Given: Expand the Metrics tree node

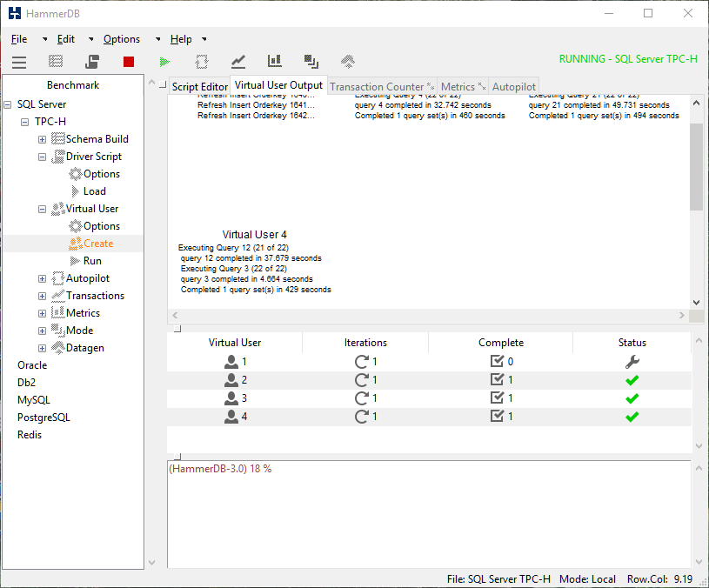Looking at the screenshot, I should coord(42,314).
